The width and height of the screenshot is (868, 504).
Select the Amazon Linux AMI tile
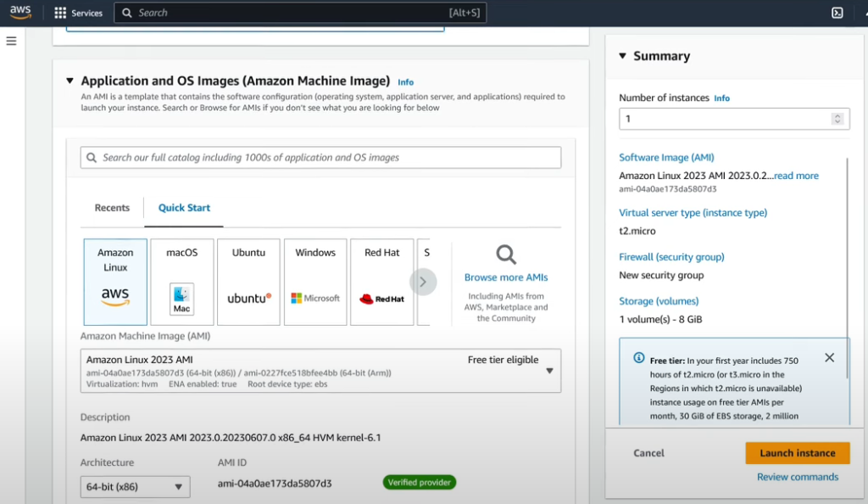pyautogui.click(x=115, y=282)
